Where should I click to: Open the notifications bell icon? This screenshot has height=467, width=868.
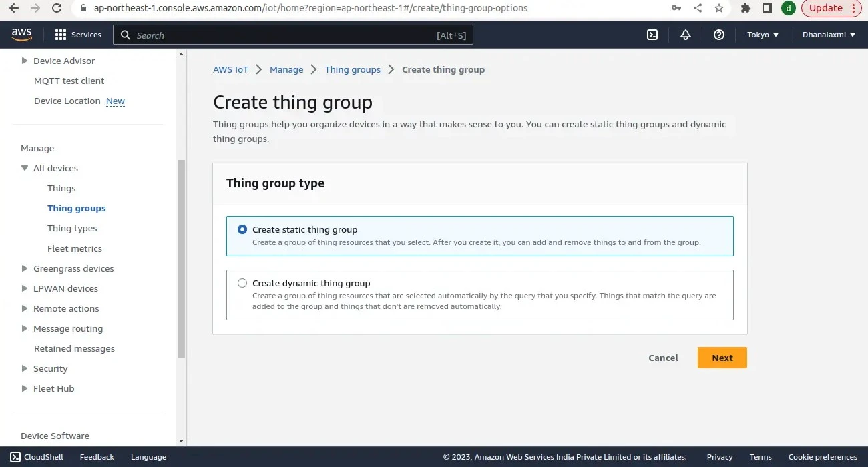(x=686, y=35)
